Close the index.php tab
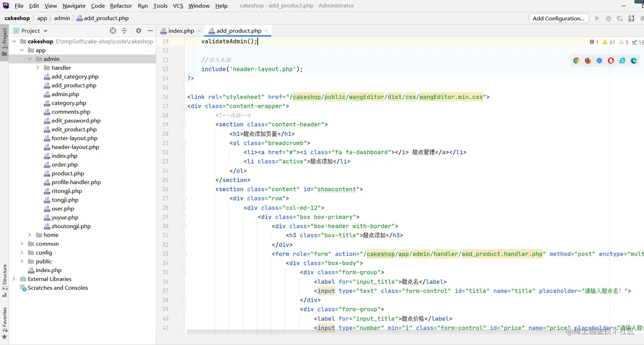 click(199, 31)
